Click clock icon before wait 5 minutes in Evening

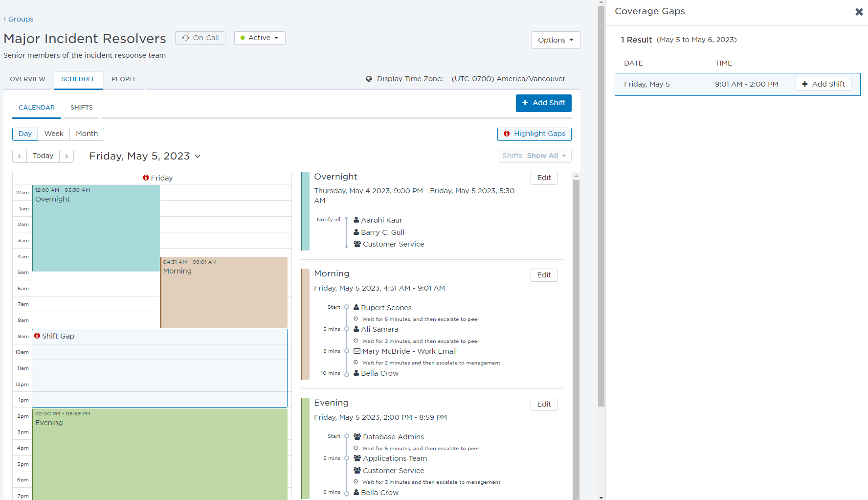coord(356,448)
